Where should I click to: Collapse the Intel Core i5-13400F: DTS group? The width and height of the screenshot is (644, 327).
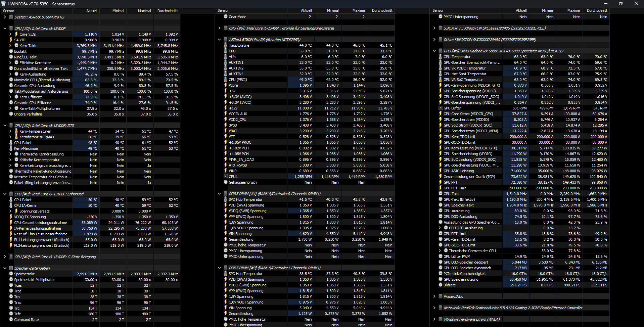pyautogui.click(x=5, y=126)
